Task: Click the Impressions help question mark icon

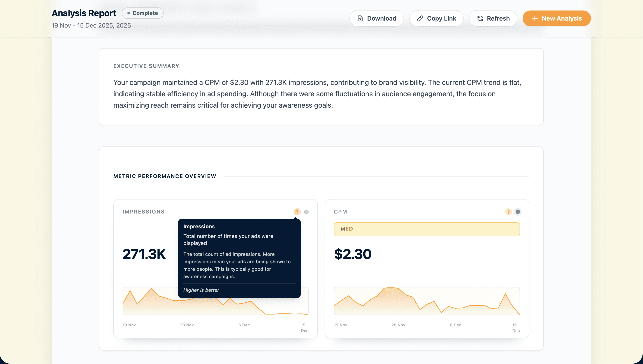Action: [x=297, y=212]
